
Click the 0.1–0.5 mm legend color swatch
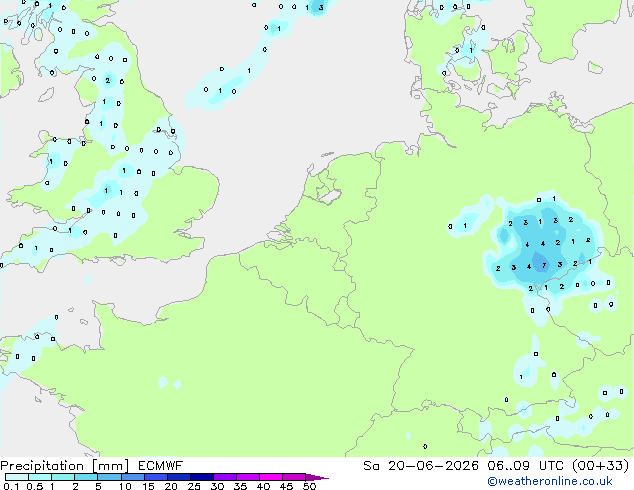pyautogui.click(x=17, y=477)
